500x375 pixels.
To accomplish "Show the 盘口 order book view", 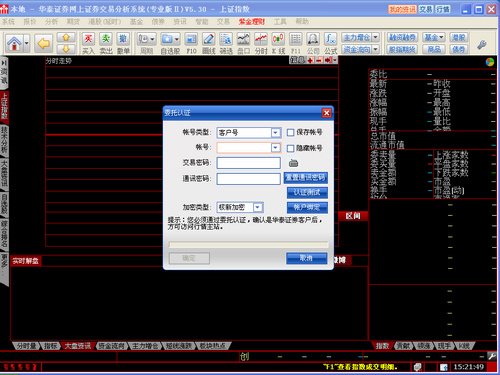I will [243, 43].
